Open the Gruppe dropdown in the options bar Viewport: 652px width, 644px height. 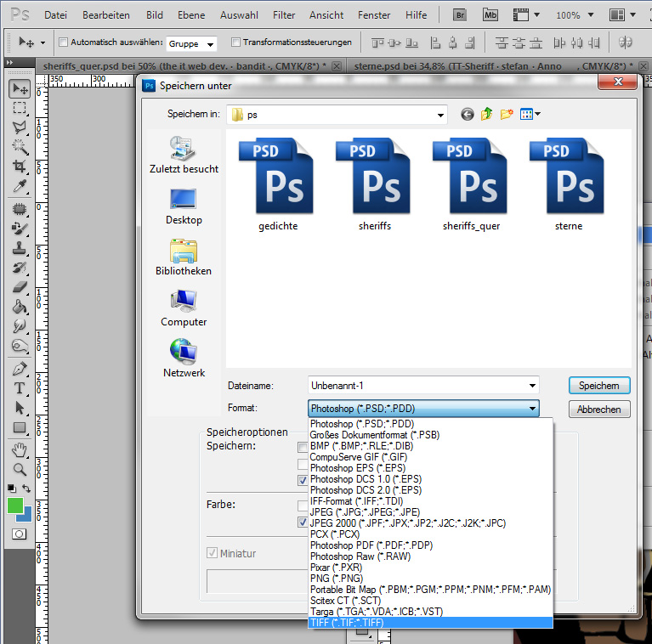click(192, 43)
